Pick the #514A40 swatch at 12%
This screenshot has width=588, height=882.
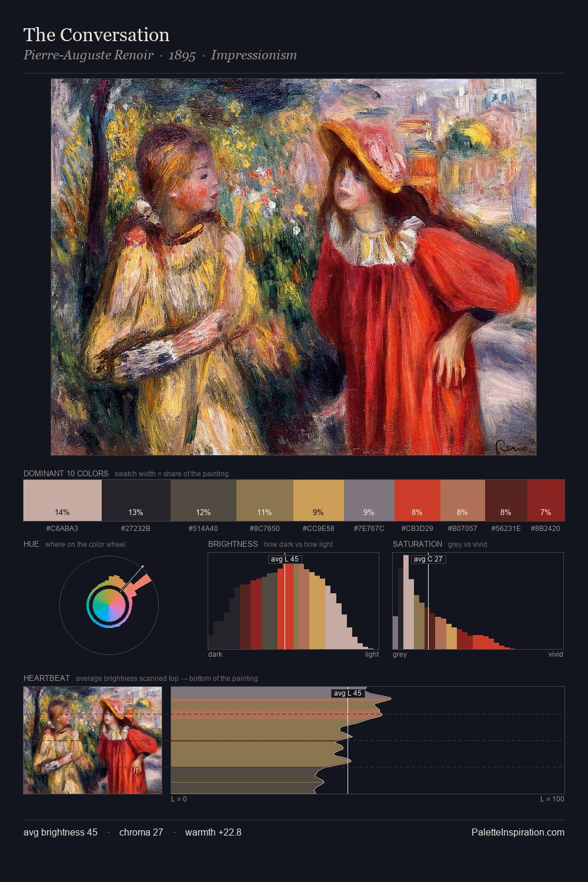203,500
